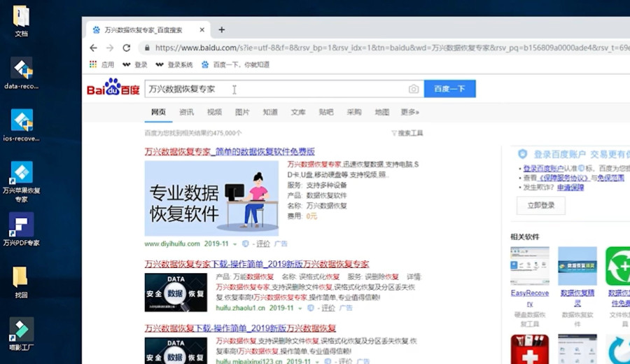Click the 百度一下 search button
Viewport: 630px width, 364px height.
coord(449,89)
